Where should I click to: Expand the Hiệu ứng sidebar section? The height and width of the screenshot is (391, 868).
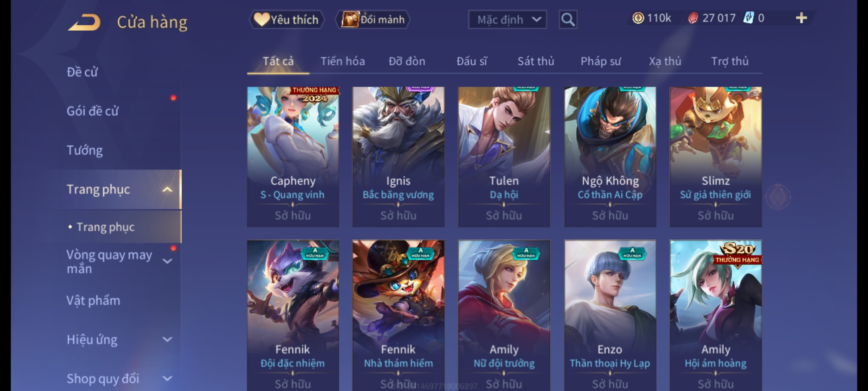167,340
